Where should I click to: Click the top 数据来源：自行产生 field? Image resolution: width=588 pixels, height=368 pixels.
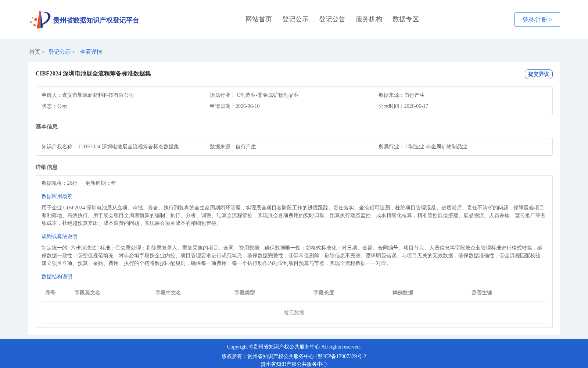click(x=401, y=95)
